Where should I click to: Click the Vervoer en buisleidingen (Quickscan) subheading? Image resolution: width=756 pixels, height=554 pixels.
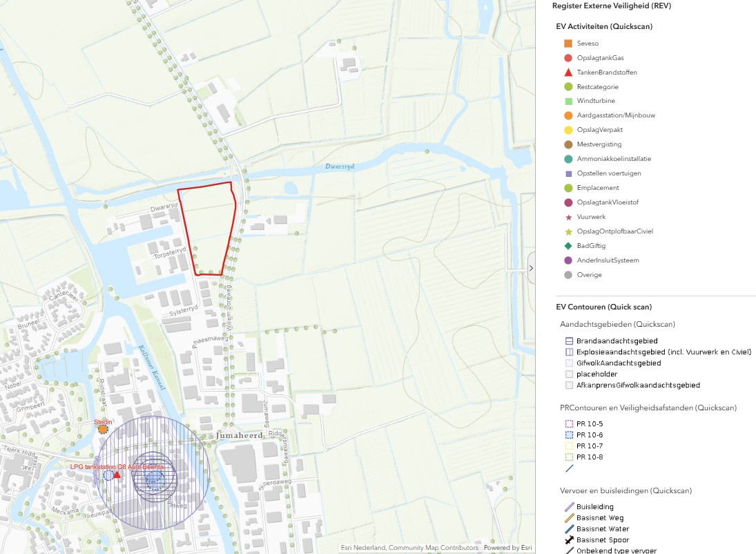(x=626, y=490)
